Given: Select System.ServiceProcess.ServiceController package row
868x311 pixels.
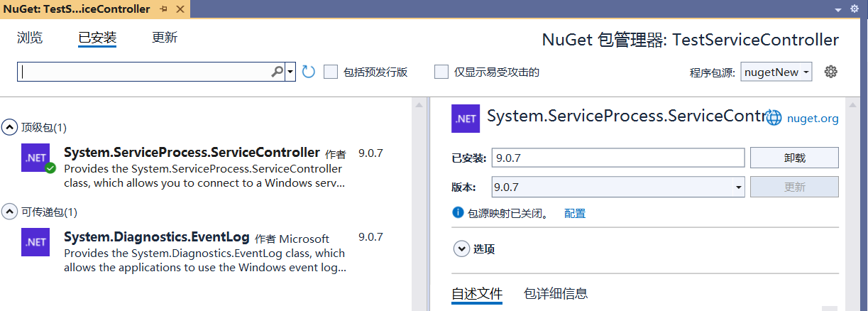Looking at the screenshot, I should tap(206, 168).
